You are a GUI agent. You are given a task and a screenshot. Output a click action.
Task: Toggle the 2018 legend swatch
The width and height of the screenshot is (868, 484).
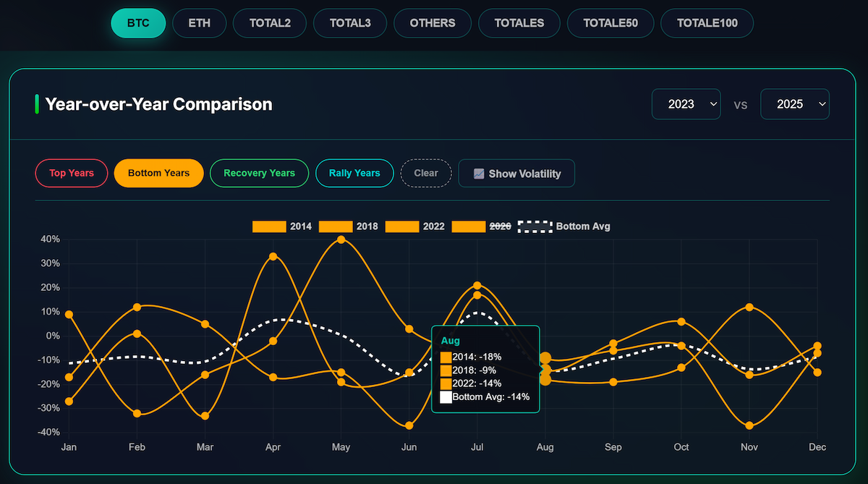(x=336, y=226)
